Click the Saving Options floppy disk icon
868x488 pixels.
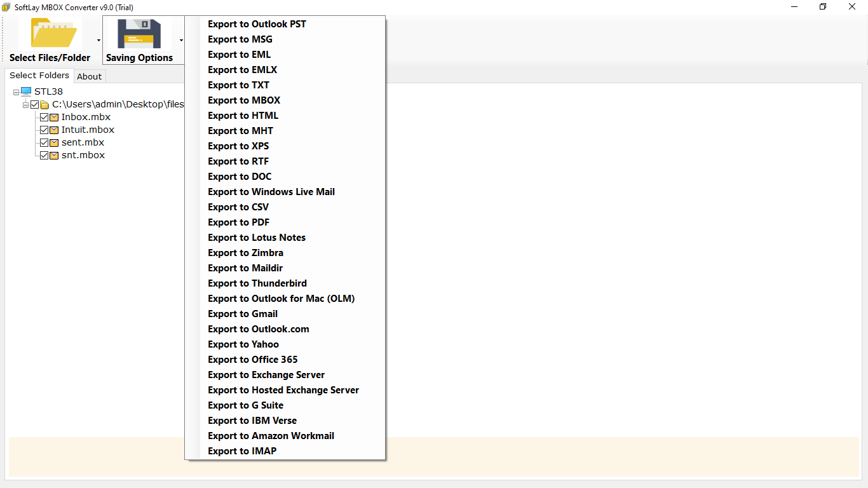click(x=139, y=34)
